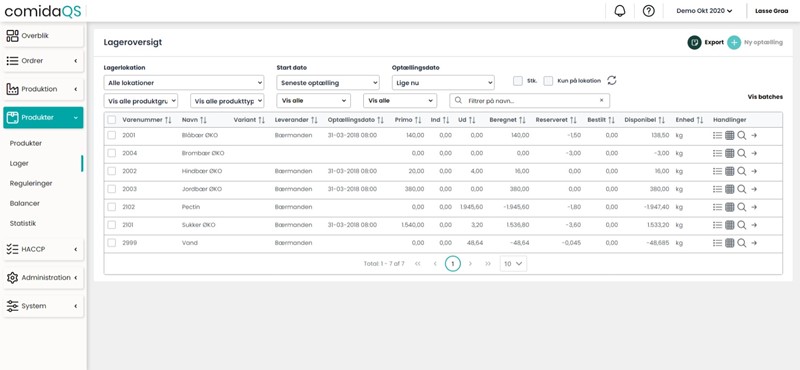Open the list icon for Sukker ØKO row

717,225
